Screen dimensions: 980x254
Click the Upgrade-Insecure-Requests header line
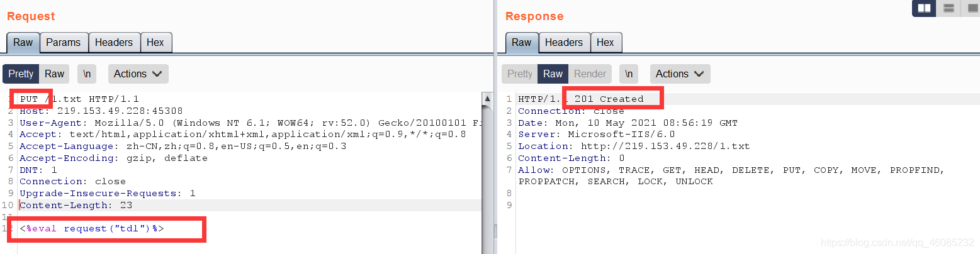click(x=108, y=193)
